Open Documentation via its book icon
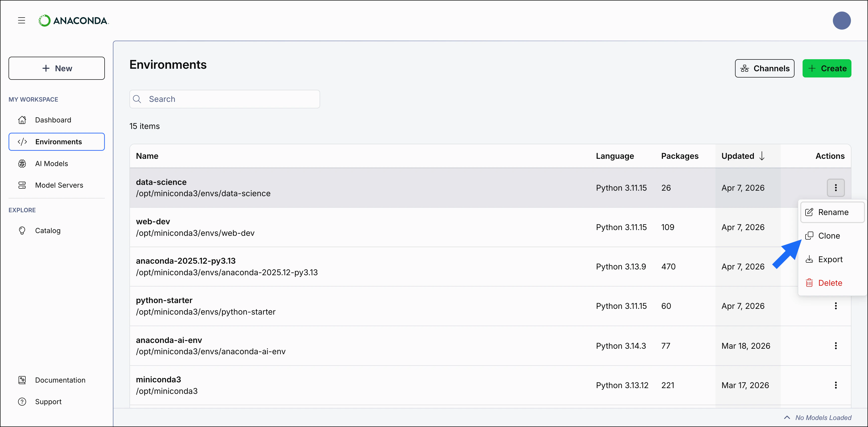Viewport: 868px width, 427px height. (22, 380)
